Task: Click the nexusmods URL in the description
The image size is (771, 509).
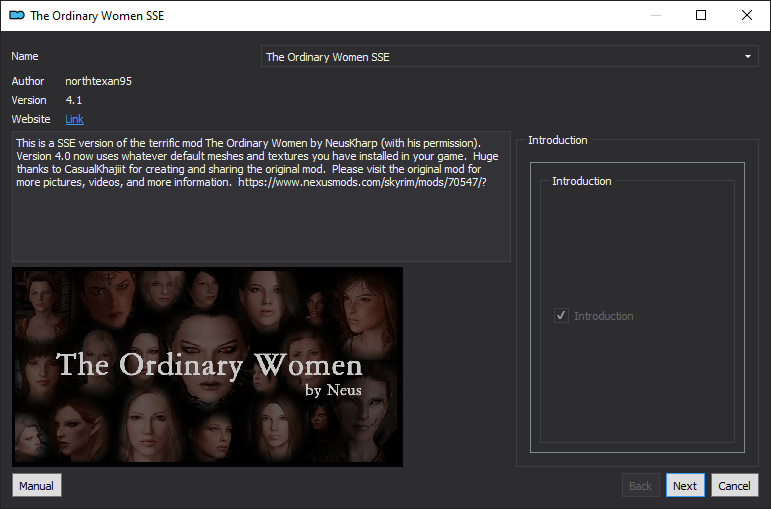Action: (362, 182)
